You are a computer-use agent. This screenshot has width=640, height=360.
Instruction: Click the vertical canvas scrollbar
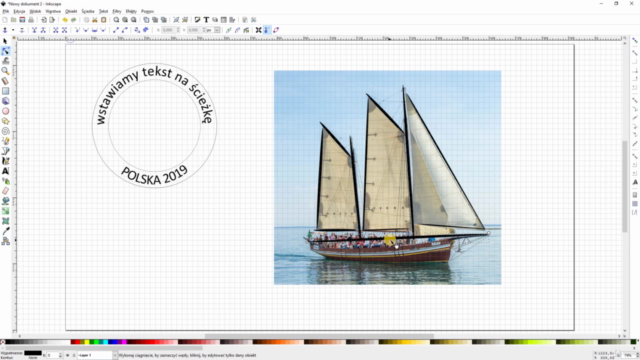(624, 186)
